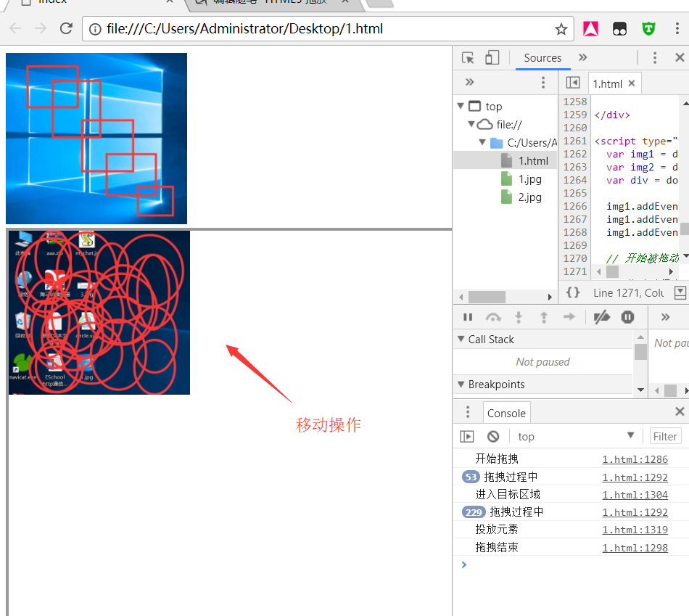Open the Chrome three-dot menu
Viewport: 689px width, 616px height.
677,28
